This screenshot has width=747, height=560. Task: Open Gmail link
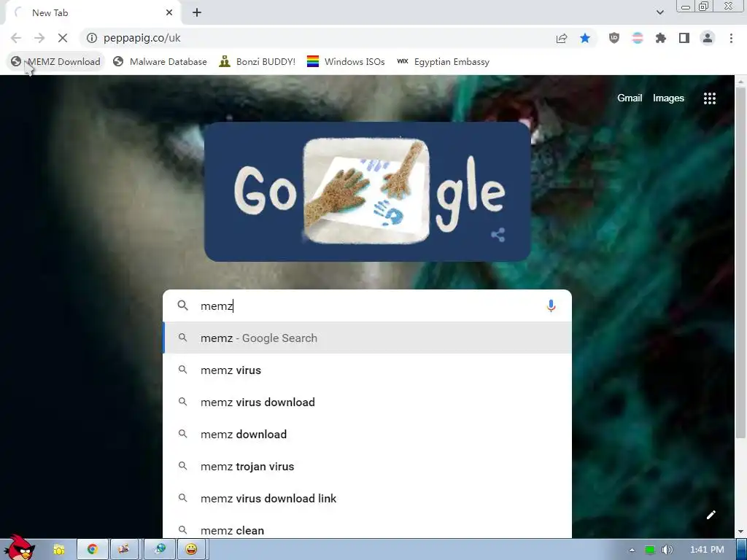click(630, 98)
